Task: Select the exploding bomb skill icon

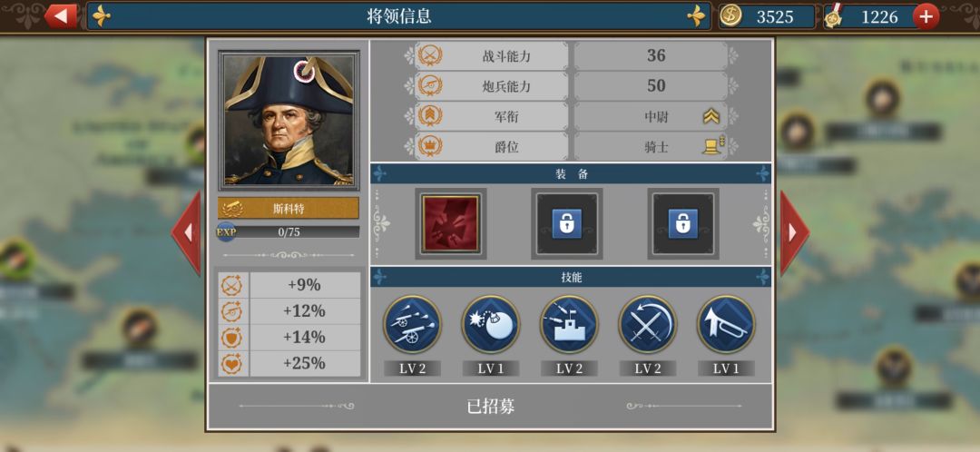Action: (x=491, y=324)
